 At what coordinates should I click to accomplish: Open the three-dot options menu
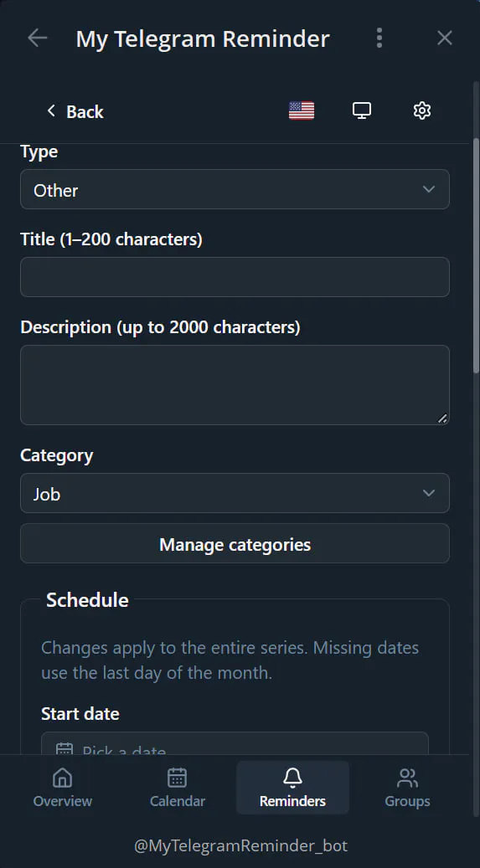[x=379, y=39]
